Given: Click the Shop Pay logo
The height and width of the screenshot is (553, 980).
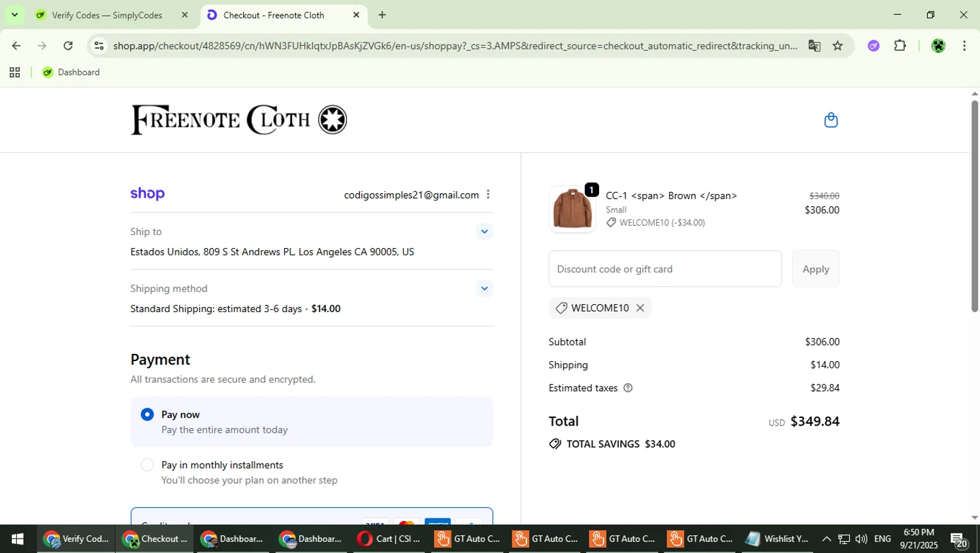Looking at the screenshot, I should tap(148, 194).
